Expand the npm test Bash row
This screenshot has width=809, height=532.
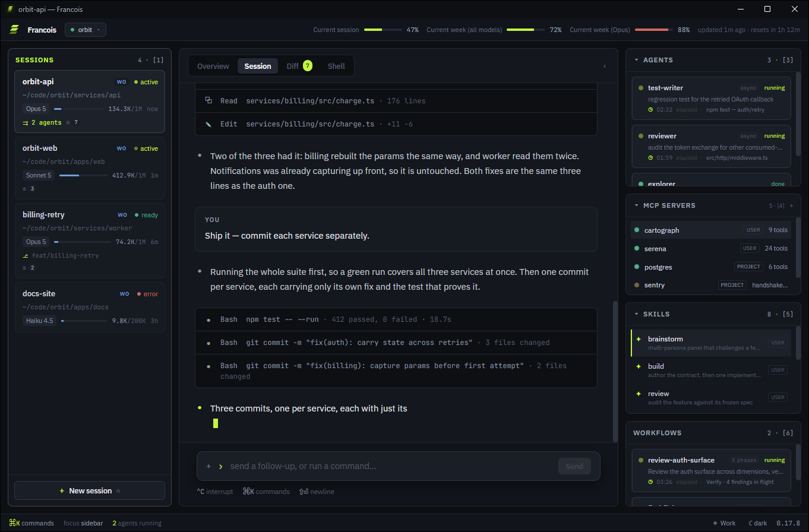point(396,319)
